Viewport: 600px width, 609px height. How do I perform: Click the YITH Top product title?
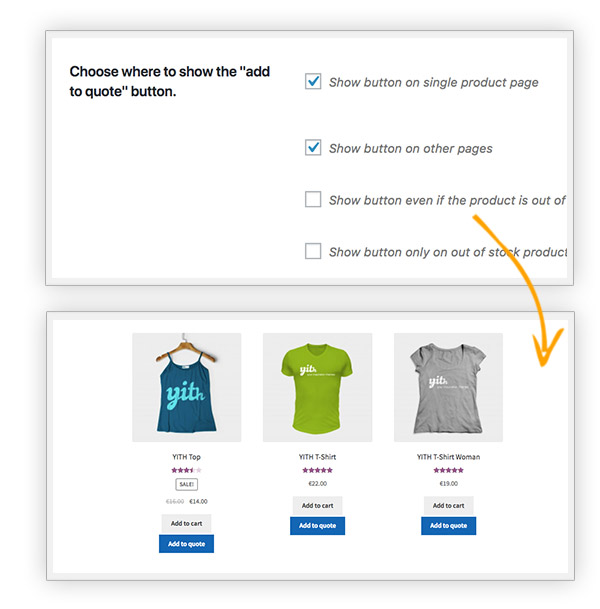(x=186, y=457)
